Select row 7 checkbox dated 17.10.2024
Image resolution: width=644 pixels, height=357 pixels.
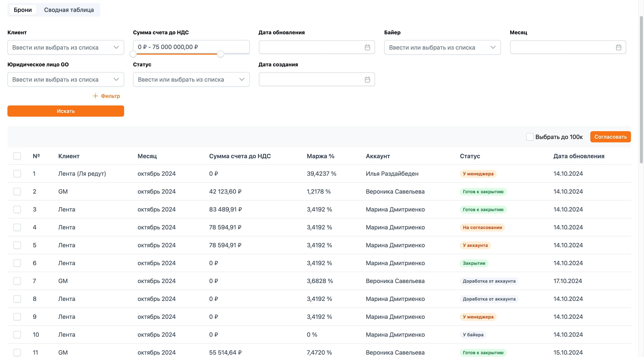[17, 281]
